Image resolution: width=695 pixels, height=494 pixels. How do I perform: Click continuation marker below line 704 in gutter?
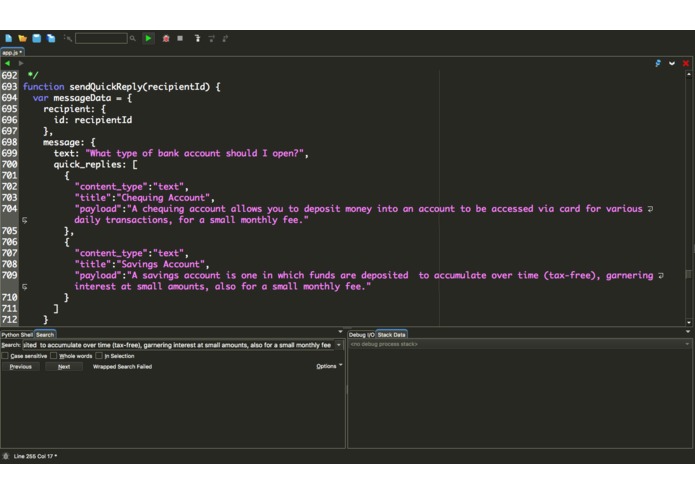pos(25,220)
